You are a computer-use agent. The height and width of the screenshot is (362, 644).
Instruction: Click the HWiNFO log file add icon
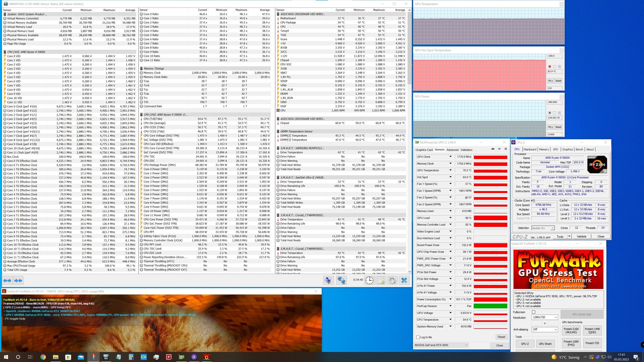click(381, 280)
